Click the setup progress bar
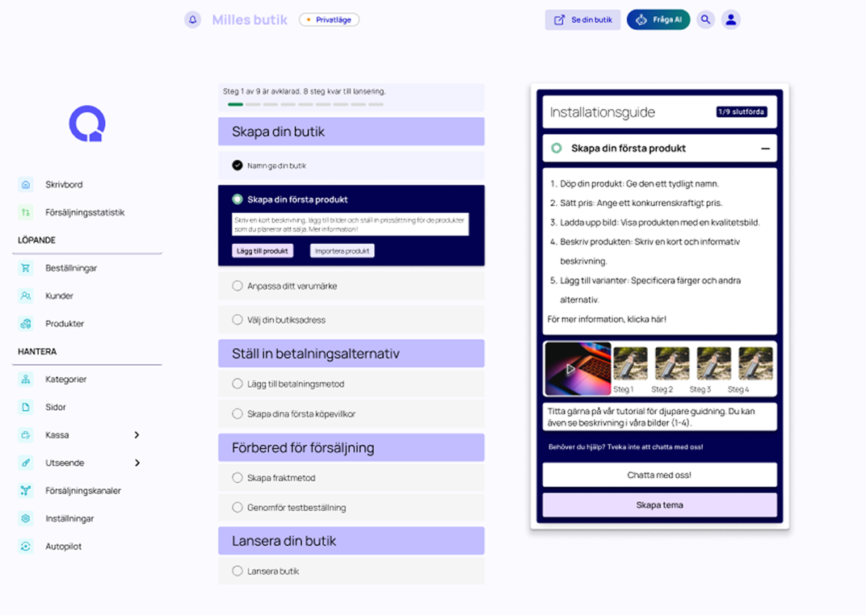The image size is (866, 616). click(x=305, y=104)
